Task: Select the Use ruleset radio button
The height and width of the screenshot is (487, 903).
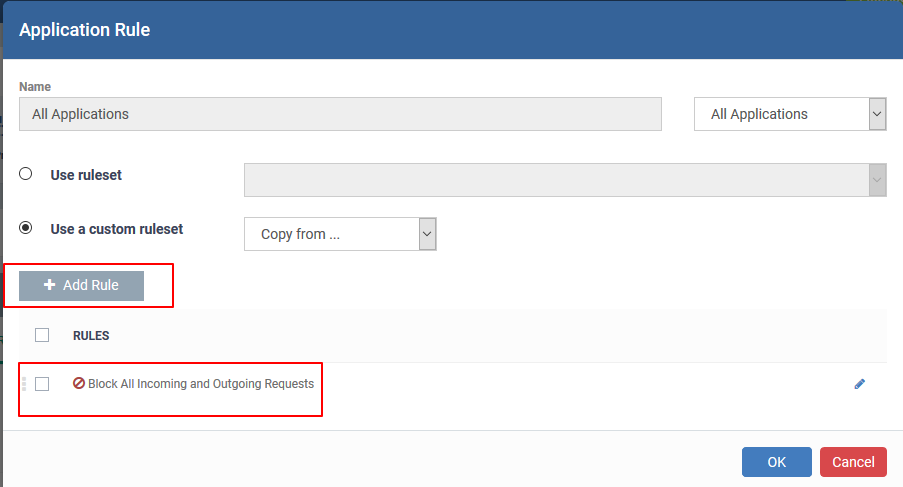Action: click(x=25, y=174)
